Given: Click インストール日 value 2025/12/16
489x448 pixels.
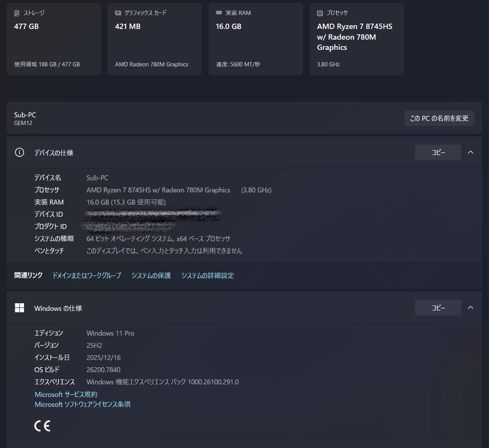Looking at the screenshot, I should tap(104, 357).
